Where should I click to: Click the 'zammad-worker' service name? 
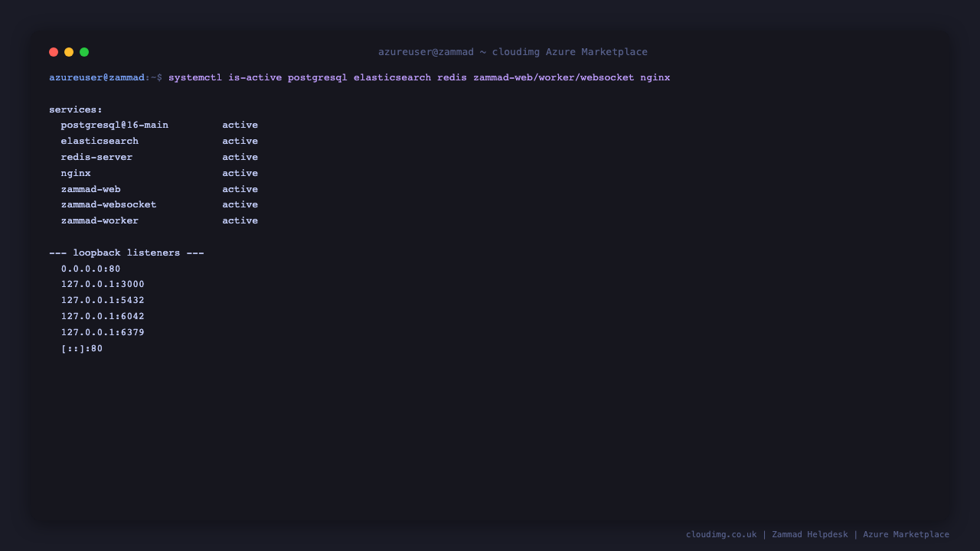coord(100,221)
